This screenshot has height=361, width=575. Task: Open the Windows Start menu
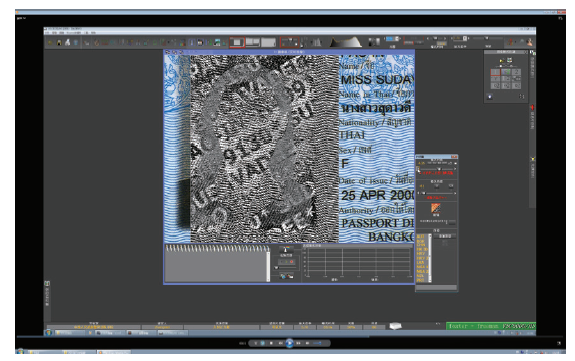(x=20, y=351)
